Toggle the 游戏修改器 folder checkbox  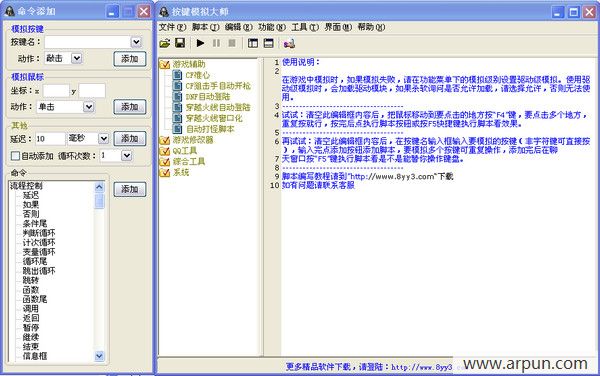tap(165, 140)
